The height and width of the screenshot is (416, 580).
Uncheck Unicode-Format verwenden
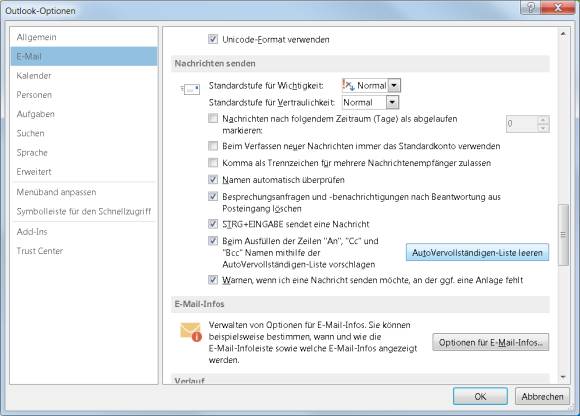click(x=213, y=39)
